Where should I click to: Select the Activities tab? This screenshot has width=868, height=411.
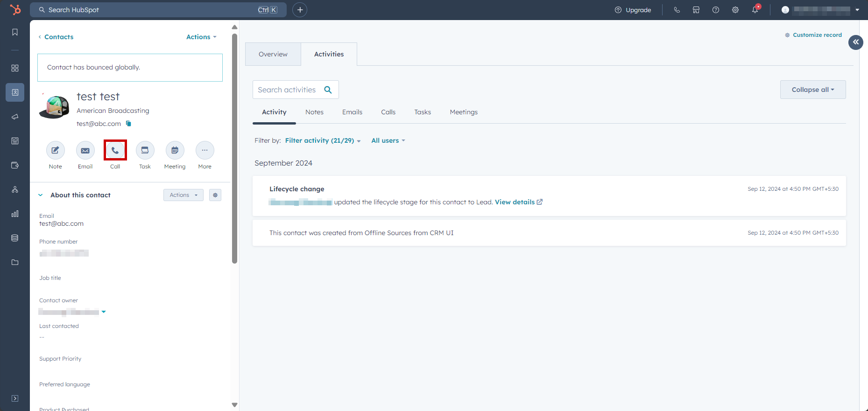329,54
